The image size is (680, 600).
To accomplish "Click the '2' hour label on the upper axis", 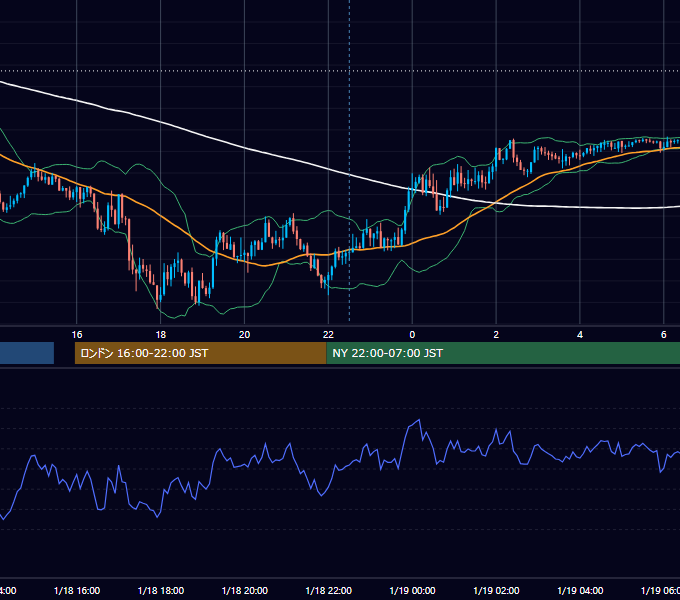I will [496, 335].
